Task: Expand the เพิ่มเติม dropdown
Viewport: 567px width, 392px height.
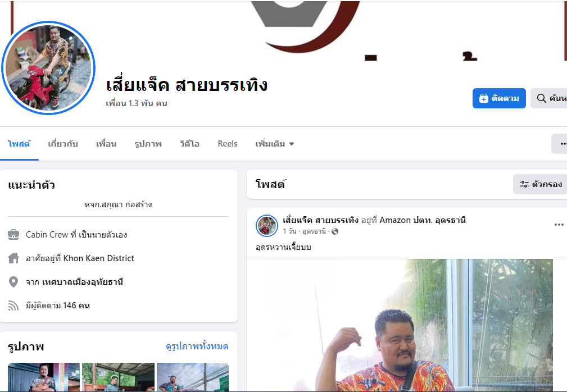Action: pos(275,144)
